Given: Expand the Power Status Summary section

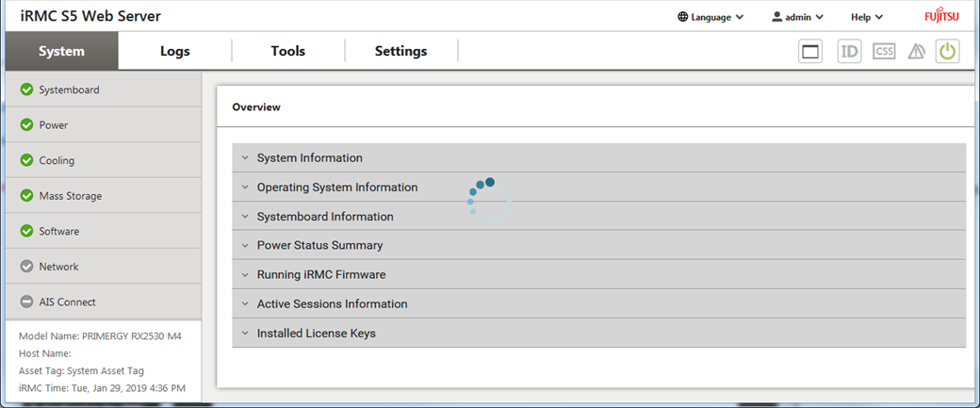Looking at the screenshot, I should point(319,246).
